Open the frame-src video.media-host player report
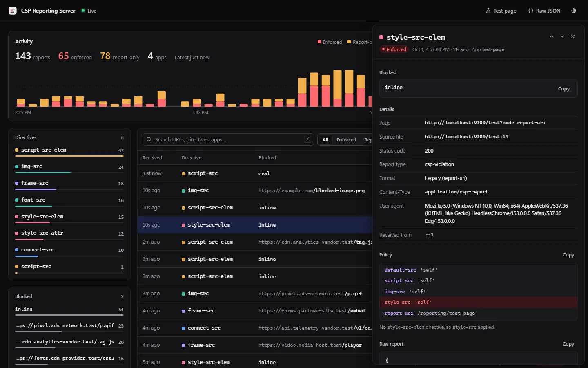Screen dimensions: 588x368 click(255, 345)
